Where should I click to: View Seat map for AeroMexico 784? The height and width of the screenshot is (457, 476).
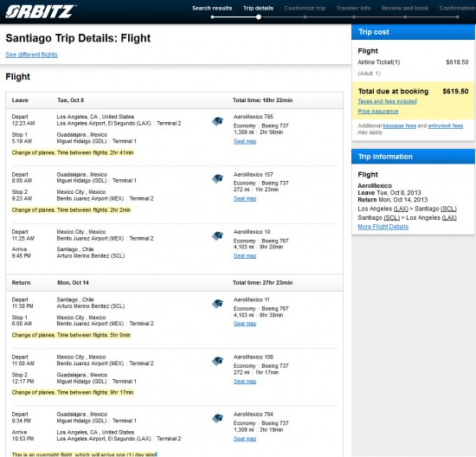[245, 439]
